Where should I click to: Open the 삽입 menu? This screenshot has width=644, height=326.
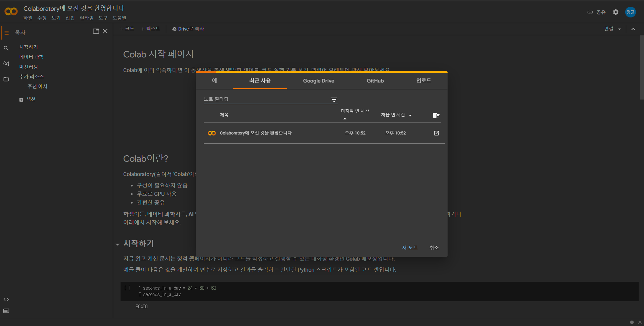70,18
